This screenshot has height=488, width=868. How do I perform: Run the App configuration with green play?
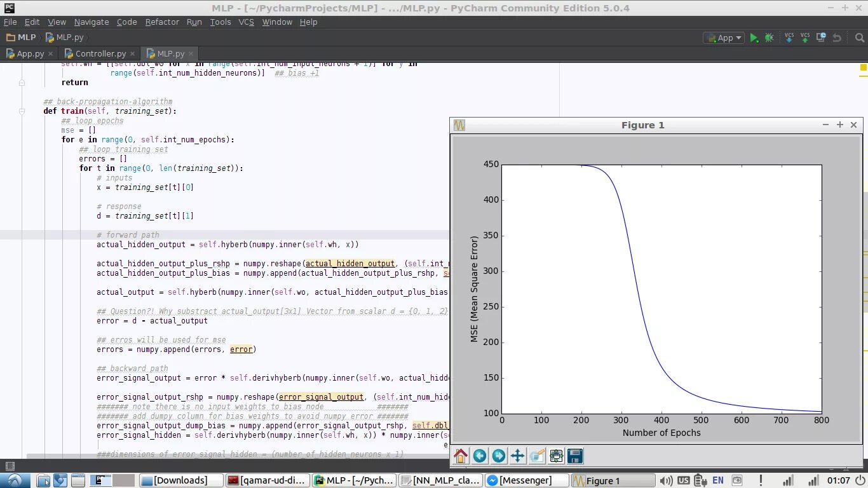click(x=754, y=38)
